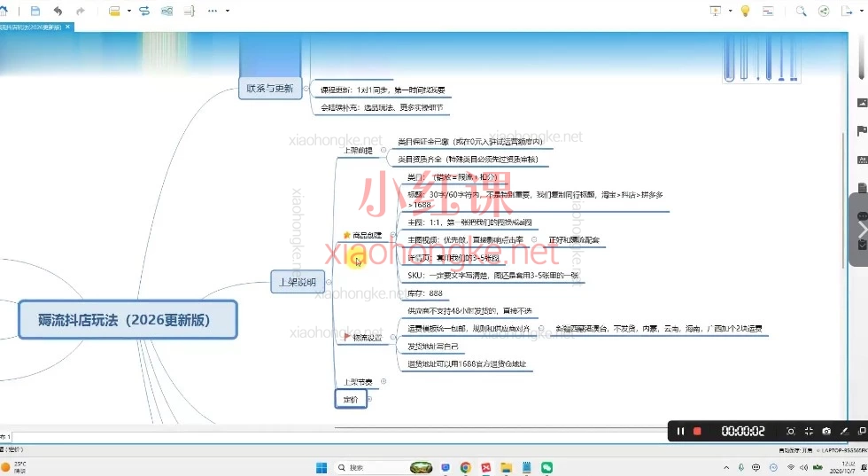The image size is (868, 476).
Task: Insert a summary bracket
Action: point(190,11)
